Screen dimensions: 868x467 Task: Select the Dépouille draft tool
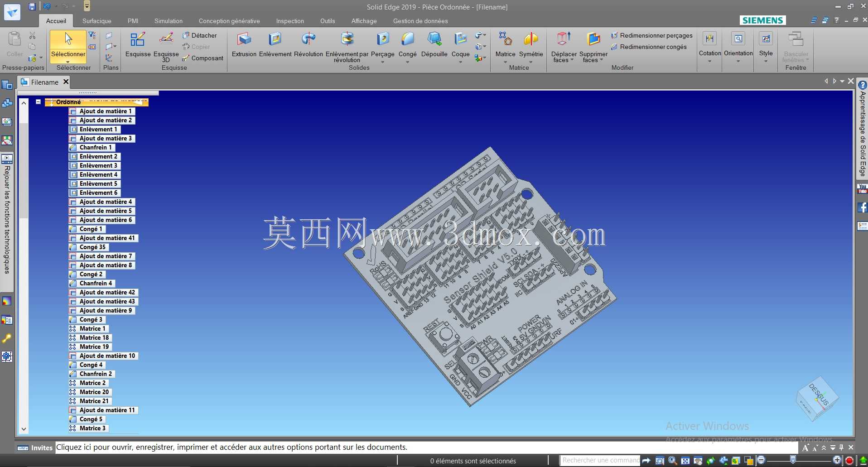click(x=434, y=44)
